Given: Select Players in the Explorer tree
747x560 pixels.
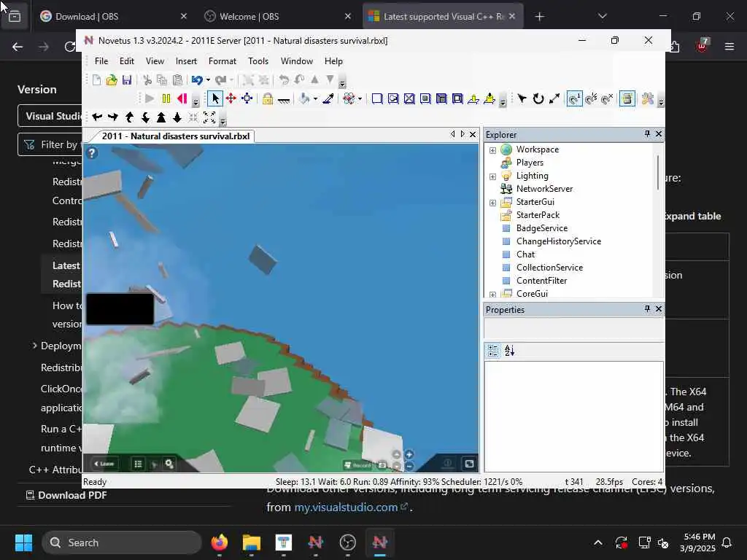Looking at the screenshot, I should coord(530,163).
